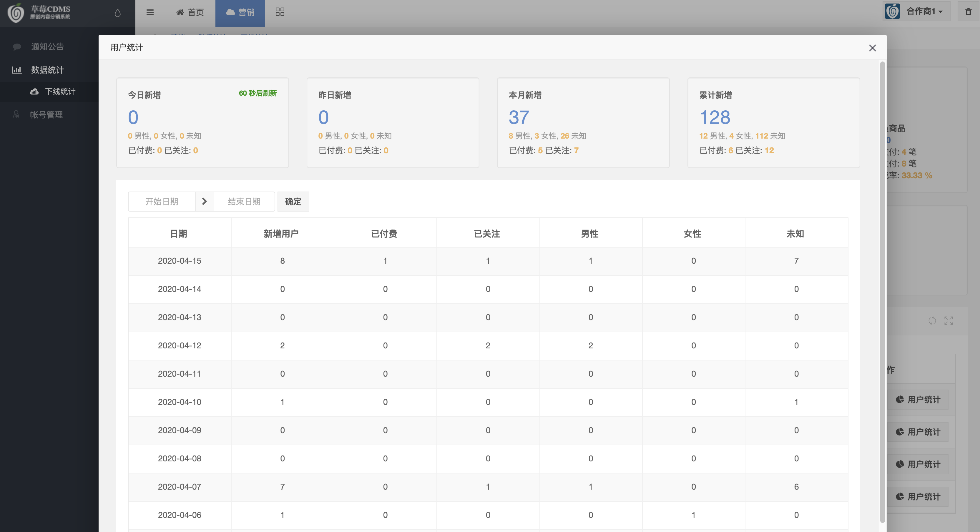The height and width of the screenshot is (532, 980).
Task: Click the 2020-04-06 date cell
Action: pyautogui.click(x=180, y=515)
